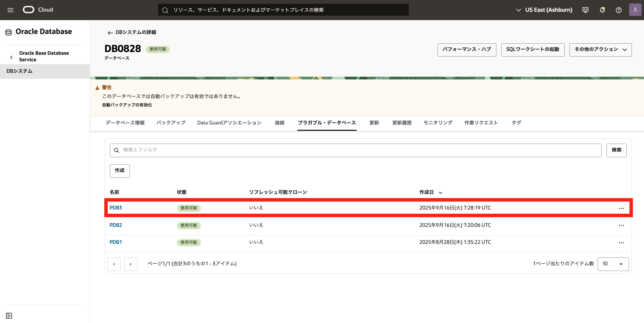
Task: Open the Cloud Shell developer tools icon
Action: [x=585, y=10]
